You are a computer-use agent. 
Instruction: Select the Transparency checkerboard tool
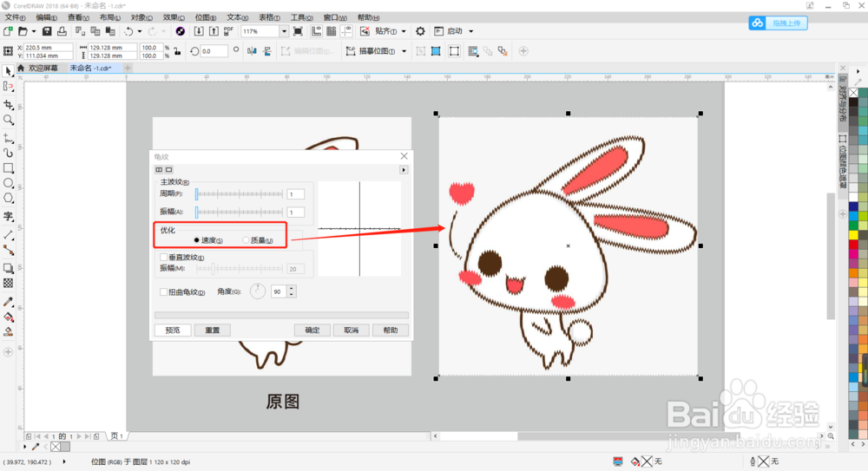click(x=8, y=283)
